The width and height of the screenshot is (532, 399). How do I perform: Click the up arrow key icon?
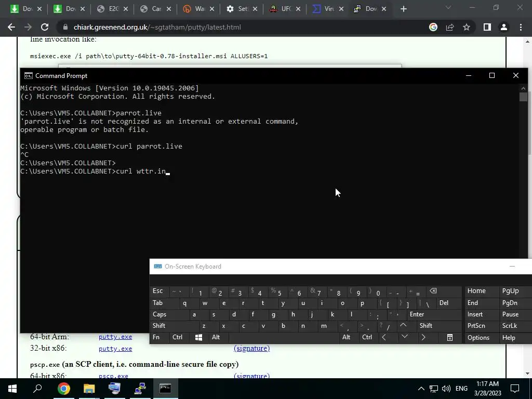tap(403, 326)
